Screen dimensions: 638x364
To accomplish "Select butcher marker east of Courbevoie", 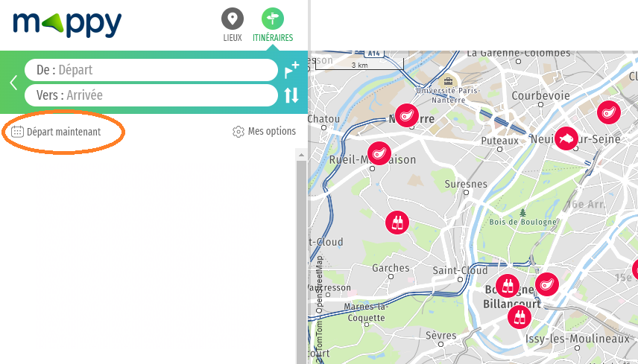I will click(609, 112).
